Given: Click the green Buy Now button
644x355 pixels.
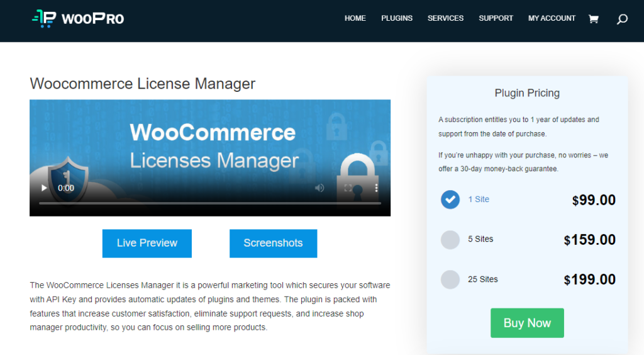Looking at the screenshot, I should point(527,323).
